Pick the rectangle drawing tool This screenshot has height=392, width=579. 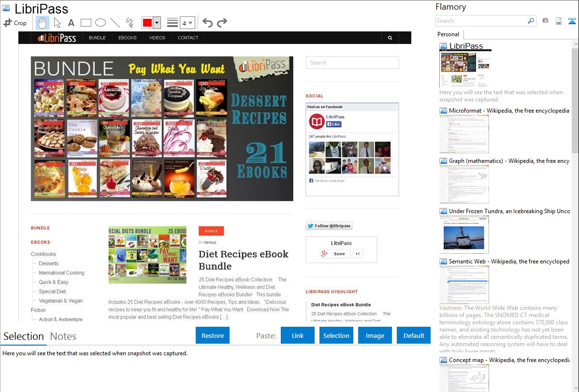click(86, 23)
